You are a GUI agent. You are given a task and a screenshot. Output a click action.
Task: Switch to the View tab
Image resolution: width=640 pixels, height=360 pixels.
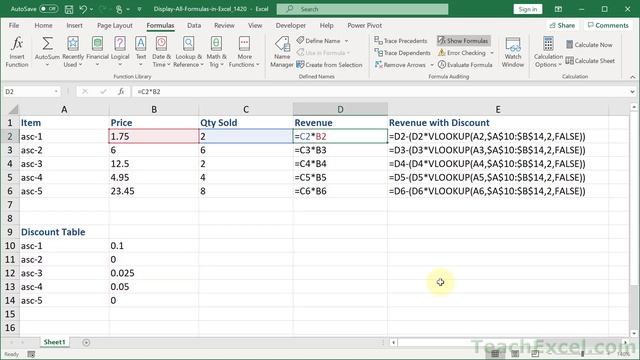[255, 25]
